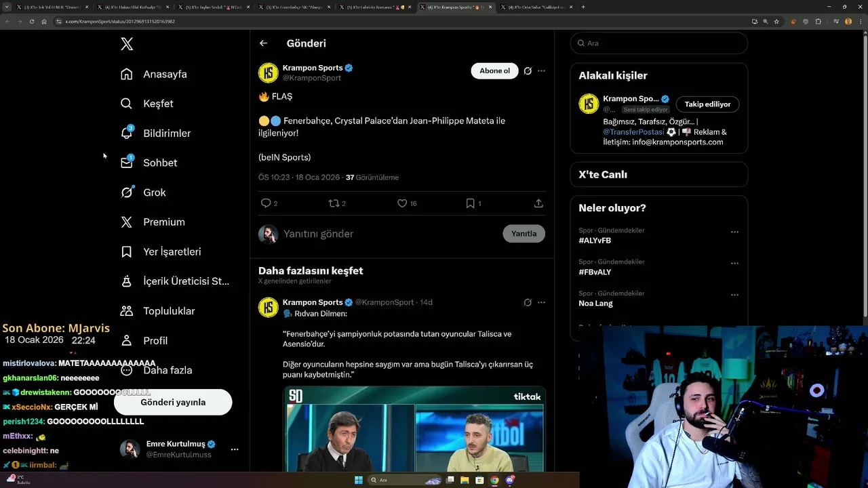This screenshot has width=868, height=488.
Task: Open Discord from the taskbar
Action: coord(510,480)
